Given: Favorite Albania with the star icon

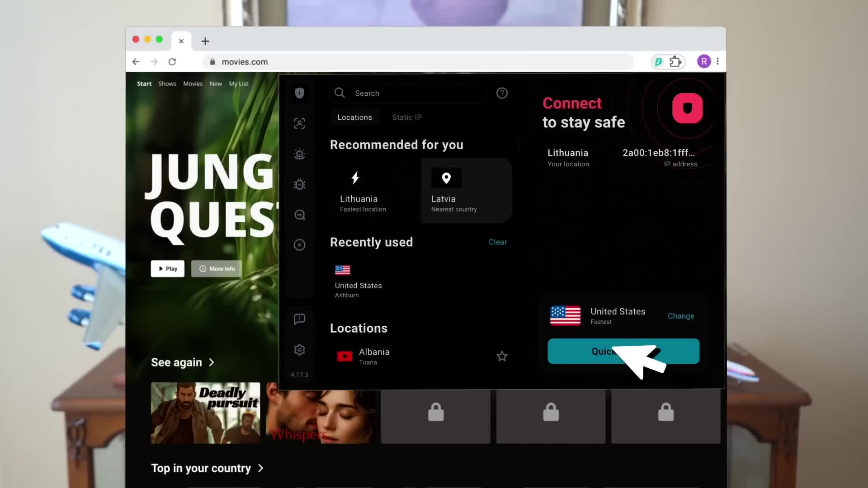Looking at the screenshot, I should [502, 357].
